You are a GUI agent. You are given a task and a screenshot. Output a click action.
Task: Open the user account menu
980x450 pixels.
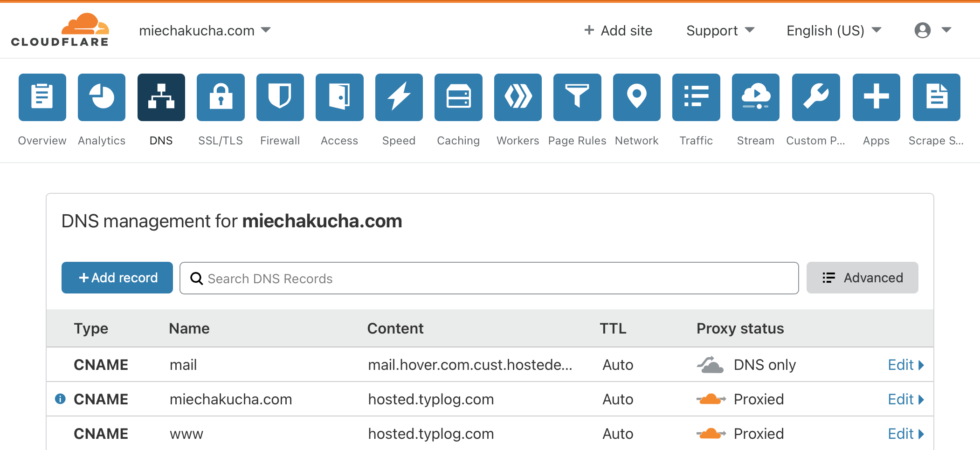pos(932,30)
